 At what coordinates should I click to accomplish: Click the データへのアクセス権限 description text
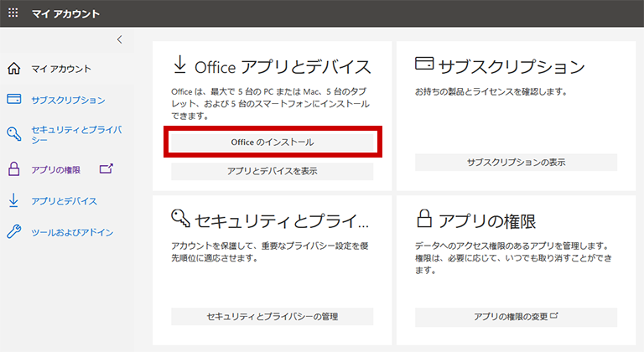(513, 258)
